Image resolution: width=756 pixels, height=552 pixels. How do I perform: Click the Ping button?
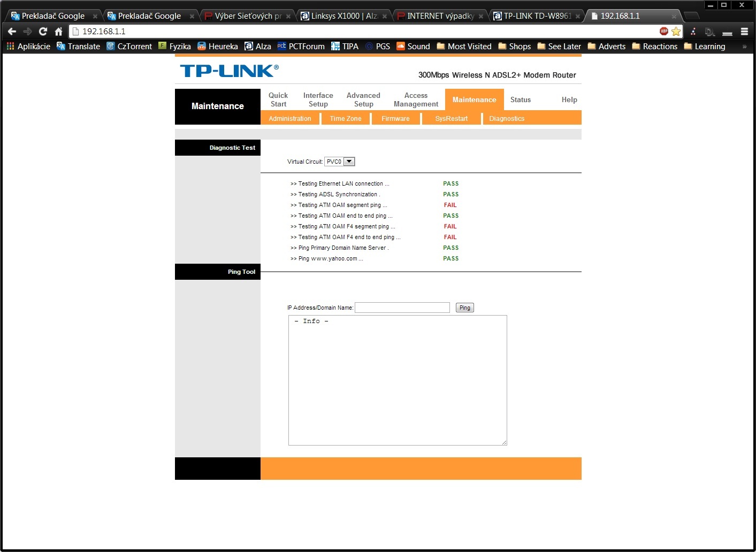click(465, 308)
